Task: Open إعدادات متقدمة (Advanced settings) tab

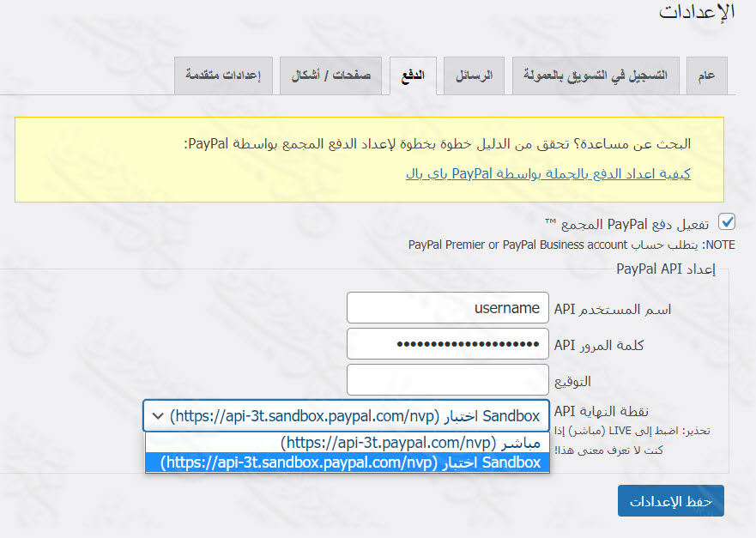Action: pos(223,76)
